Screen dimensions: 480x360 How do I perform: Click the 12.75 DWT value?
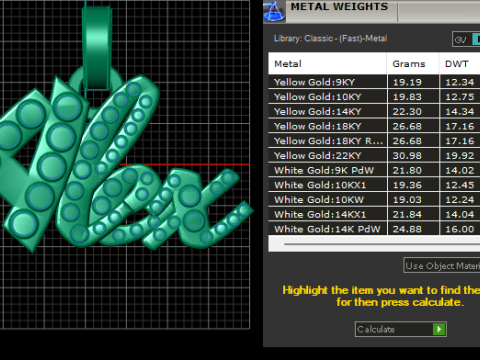460,97
